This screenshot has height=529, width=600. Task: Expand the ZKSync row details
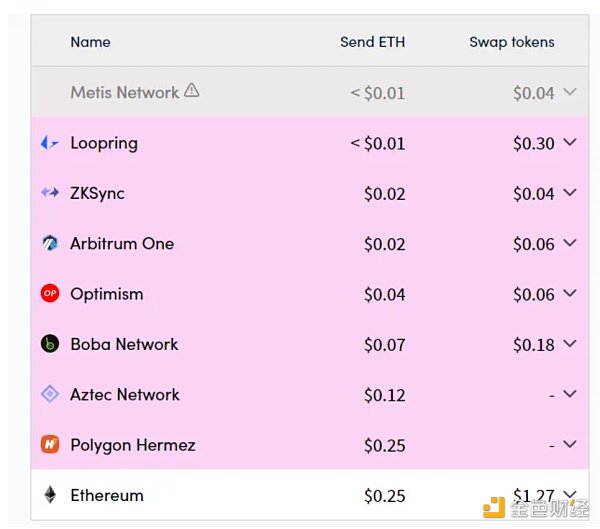570,193
